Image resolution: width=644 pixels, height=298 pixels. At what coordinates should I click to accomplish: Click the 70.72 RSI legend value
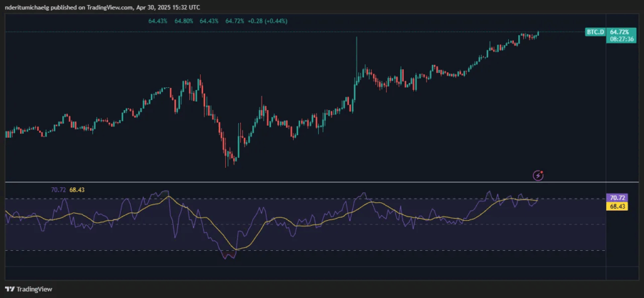click(x=58, y=190)
